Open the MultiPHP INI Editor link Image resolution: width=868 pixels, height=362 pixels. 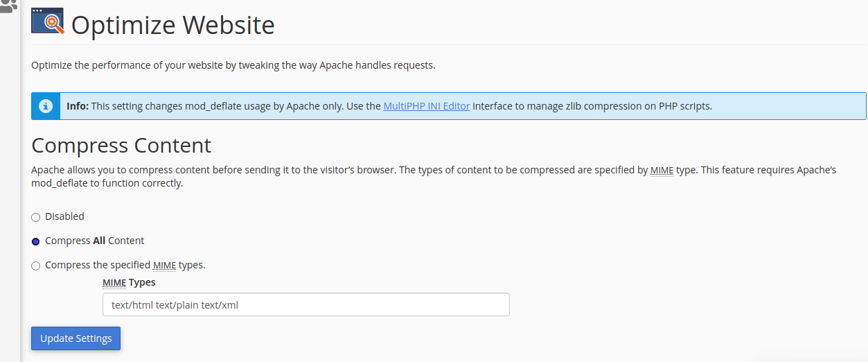pos(426,106)
